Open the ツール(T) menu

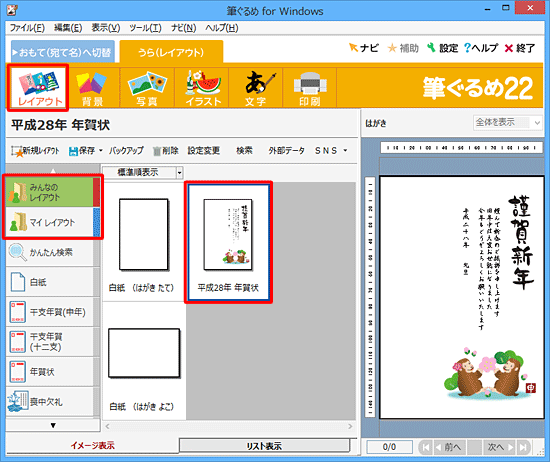point(145,28)
